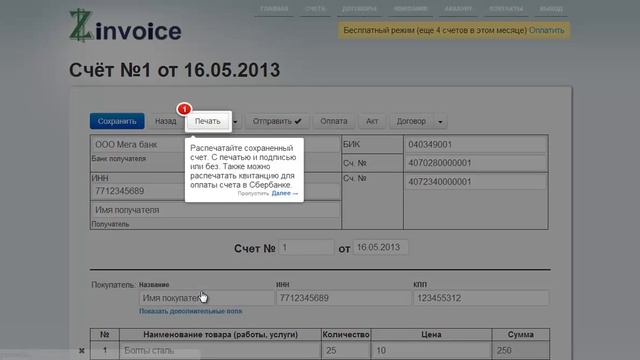Click the Договор button
The width and height of the screenshot is (640, 360).
click(x=411, y=121)
